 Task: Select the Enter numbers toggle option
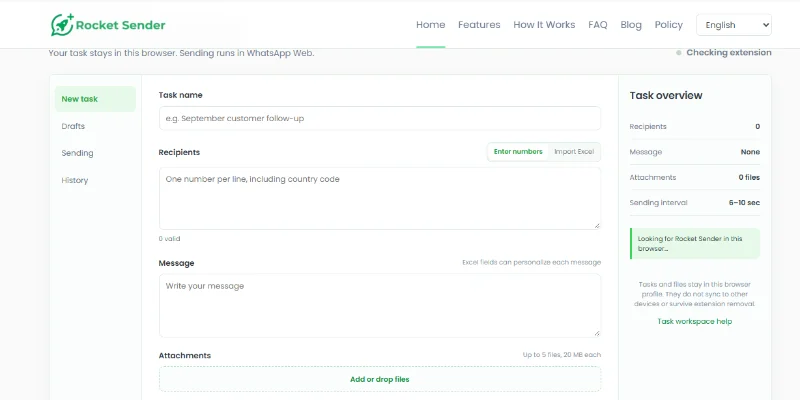pyautogui.click(x=518, y=152)
